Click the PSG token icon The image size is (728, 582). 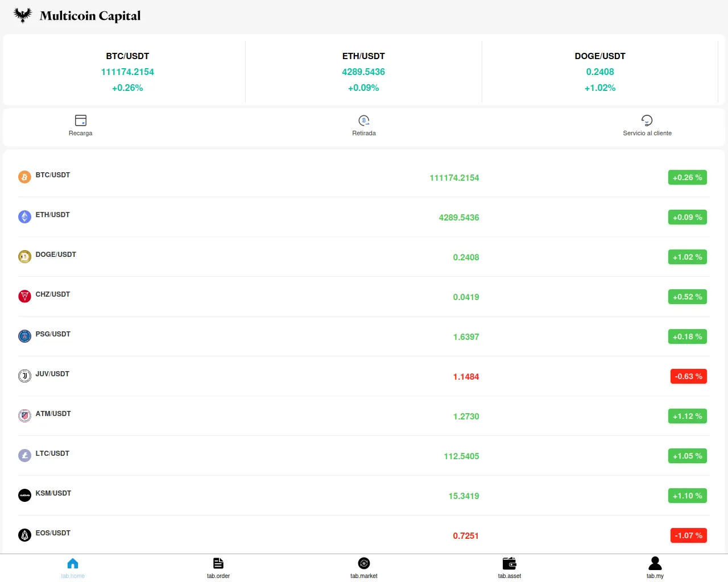point(24,336)
